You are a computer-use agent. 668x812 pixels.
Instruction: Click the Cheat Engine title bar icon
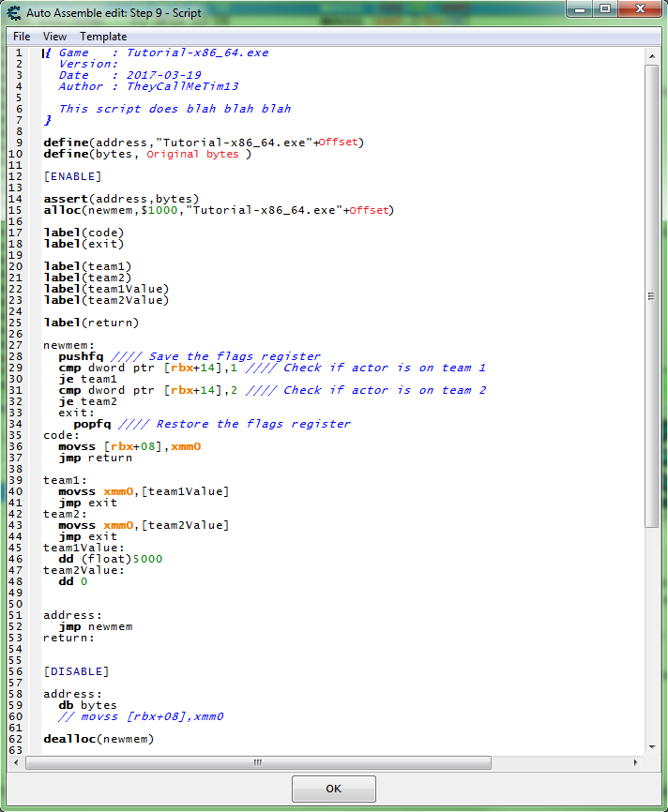click(x=14, y=12)
